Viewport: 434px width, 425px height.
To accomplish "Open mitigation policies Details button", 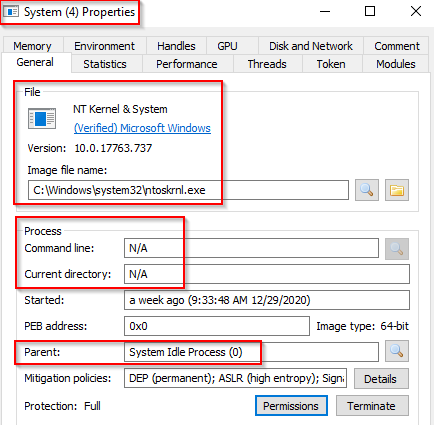I will [x=381, y=379].
